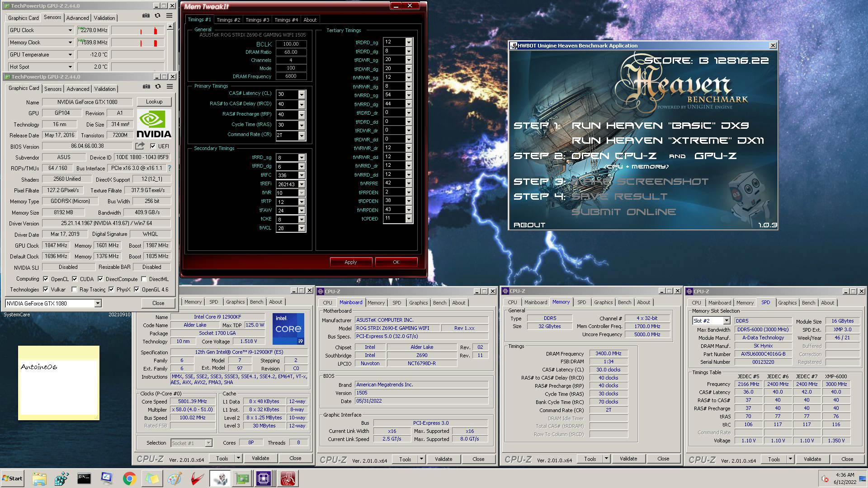Screen dimensions: 868x488
Task: Click OK in Mem TweakIt
Action: (396, 262)
